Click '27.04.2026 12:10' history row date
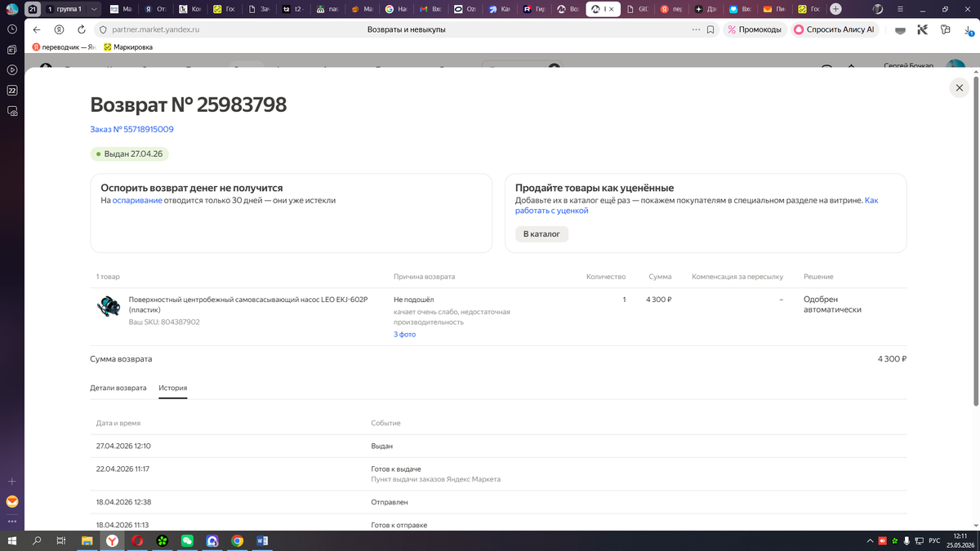 [x=123, y=446]
